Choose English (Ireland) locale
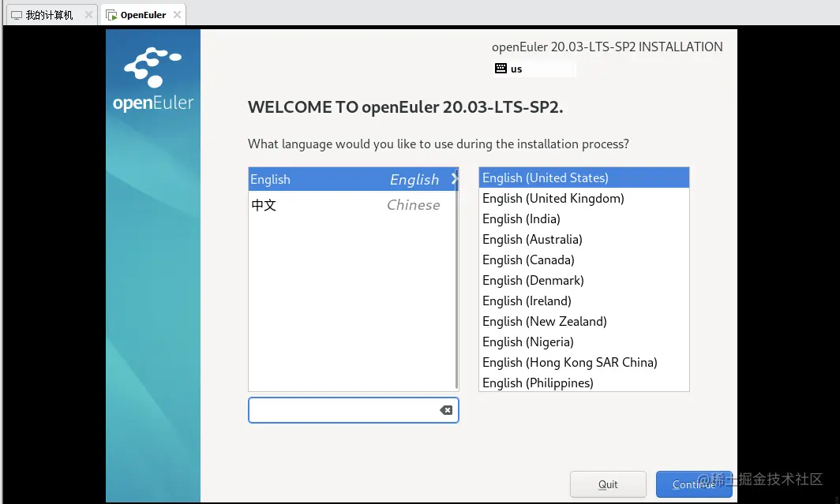 pos(584,301)
